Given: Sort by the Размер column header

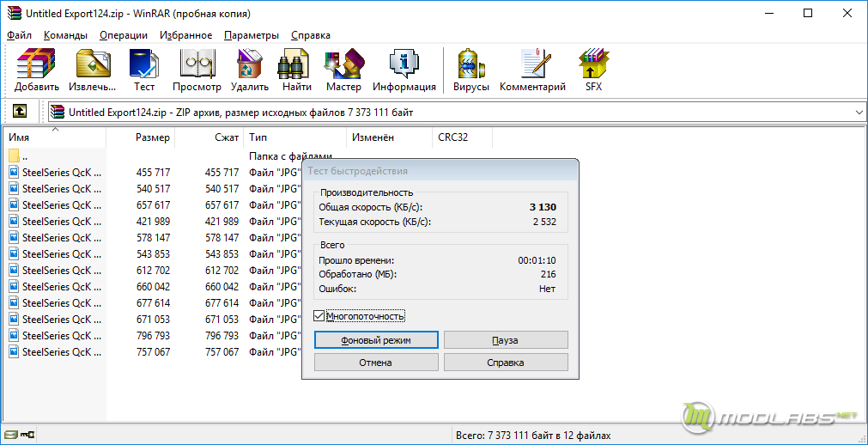Looking at the screenshot, I should tap(141, 137).
